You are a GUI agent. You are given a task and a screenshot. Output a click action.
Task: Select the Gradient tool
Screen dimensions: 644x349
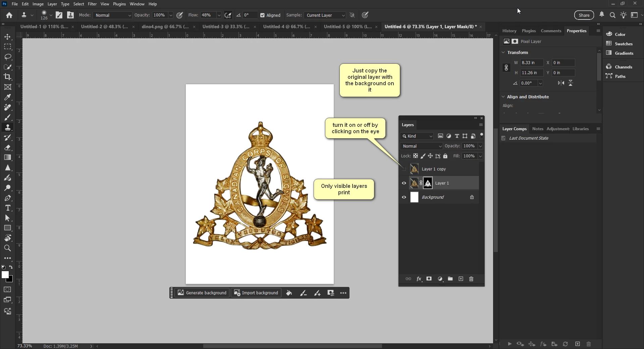tap(7, 157)
